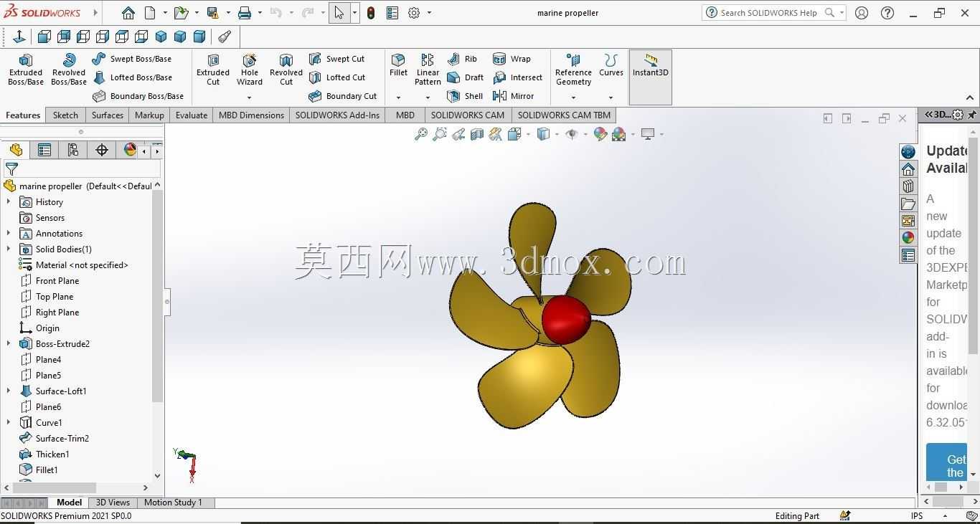Screen dimensions: 980x524
Task: Open the Reference Geometry tool
Action: [573, 70]
